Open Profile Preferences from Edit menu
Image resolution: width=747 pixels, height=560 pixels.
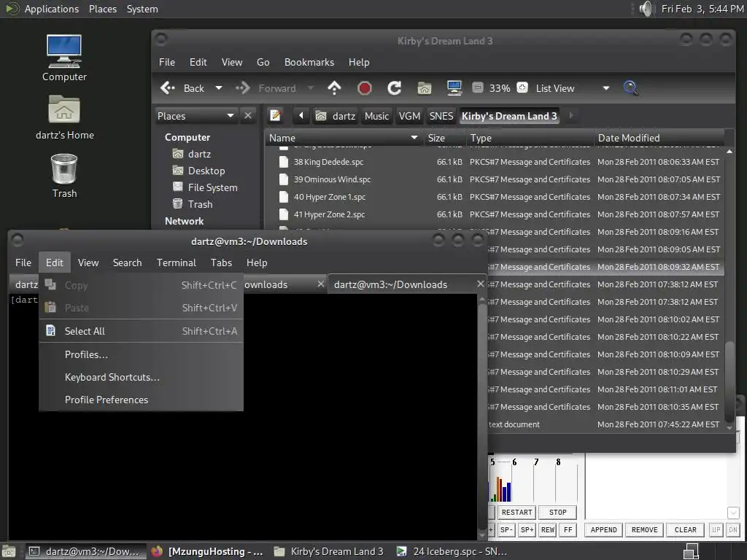tap(141, 400)
